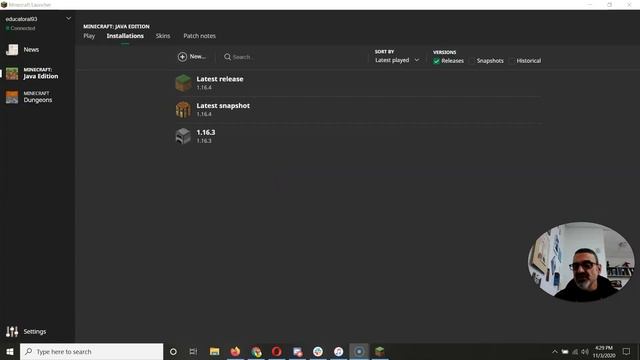Open the Sort By Latest played dropdown

click(397, 60)
